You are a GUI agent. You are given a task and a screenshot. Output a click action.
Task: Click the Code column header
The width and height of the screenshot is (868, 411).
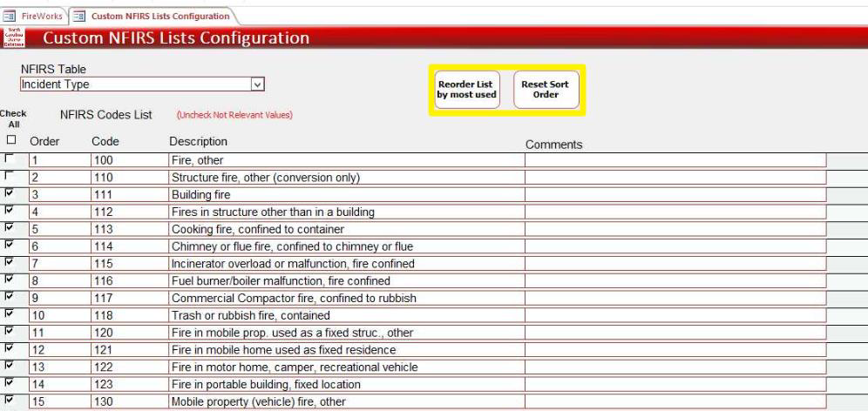tap(105, 142)
